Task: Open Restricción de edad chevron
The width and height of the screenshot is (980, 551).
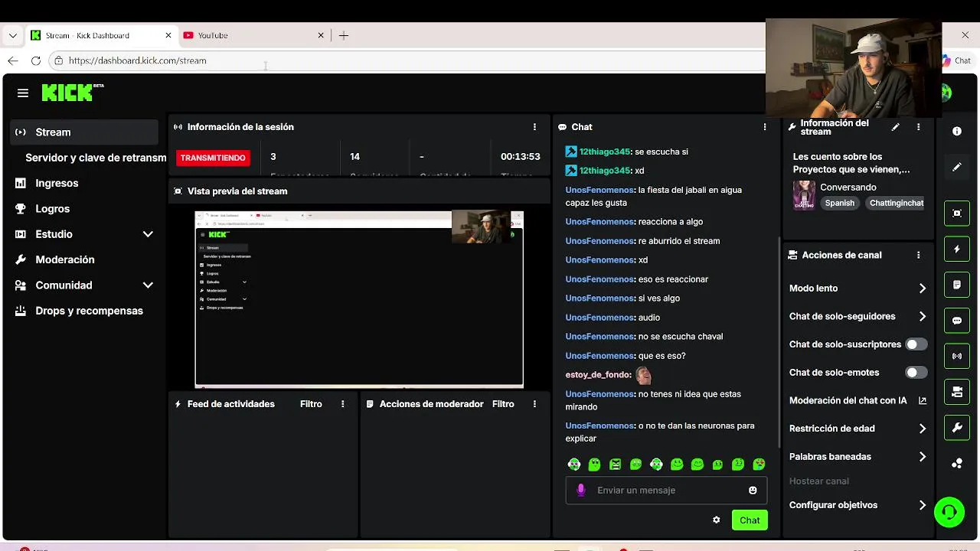Action: [x=922, y=429]
